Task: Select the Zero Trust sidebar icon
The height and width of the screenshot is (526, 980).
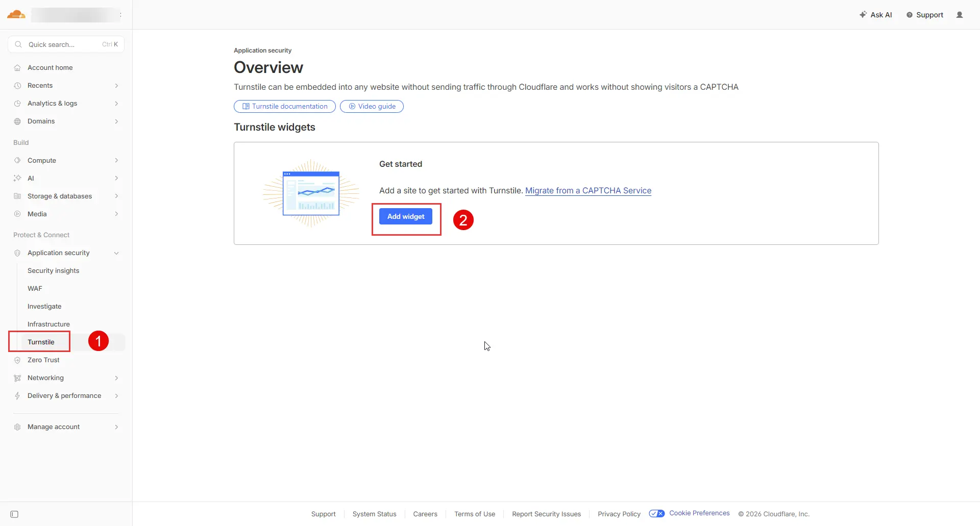Action: point(17,360)
